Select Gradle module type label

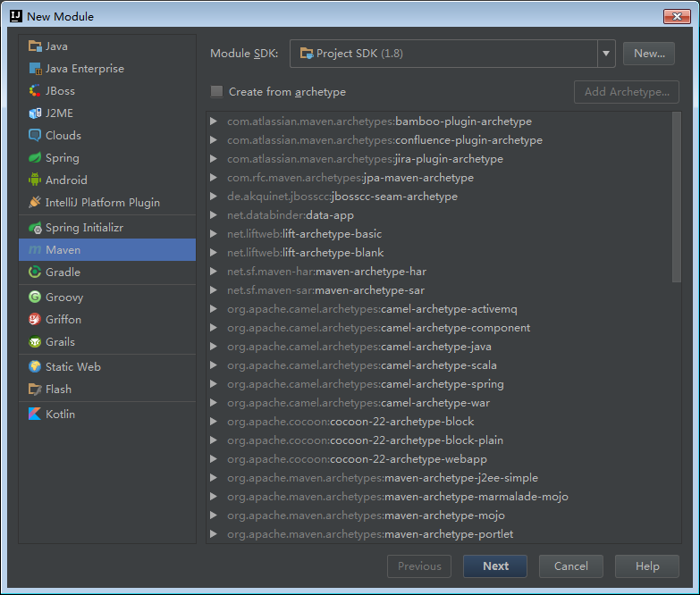tap(63, 272)
